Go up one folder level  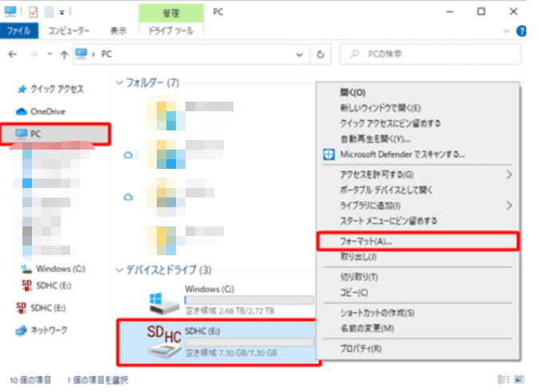(x=64, y=54)
